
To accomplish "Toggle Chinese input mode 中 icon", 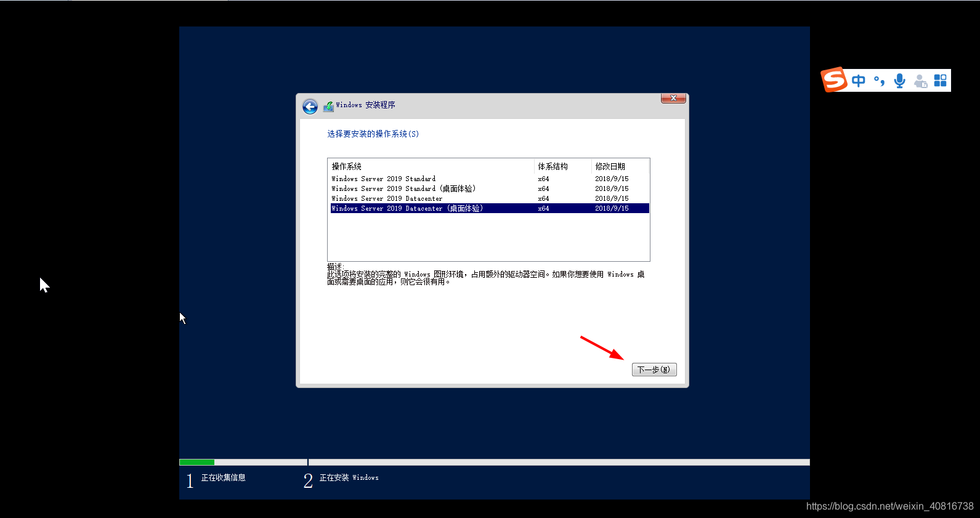I will [859, 81].
